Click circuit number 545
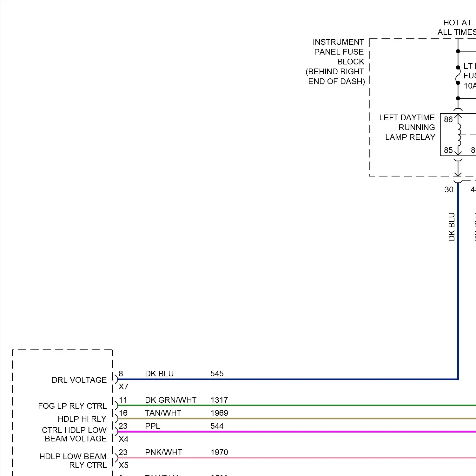The height and width of the screenshot is (476, 476). point(217,374)
